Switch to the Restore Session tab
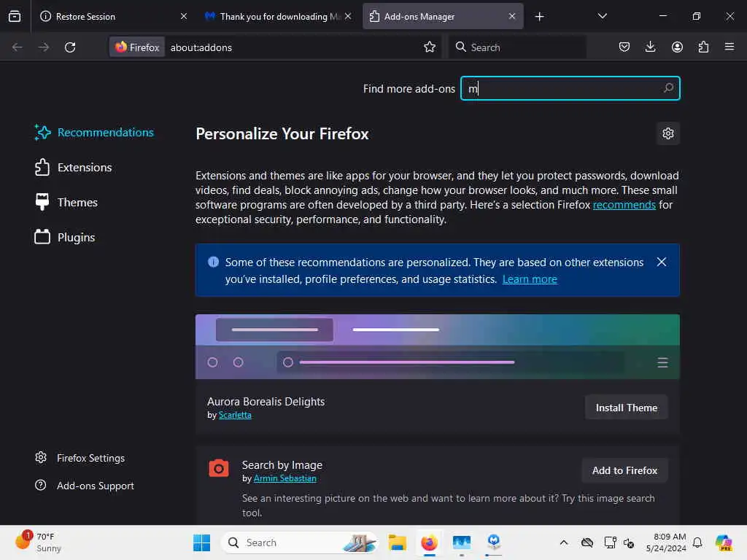This screenshot has width=747, height=560. tap(113, 16)
